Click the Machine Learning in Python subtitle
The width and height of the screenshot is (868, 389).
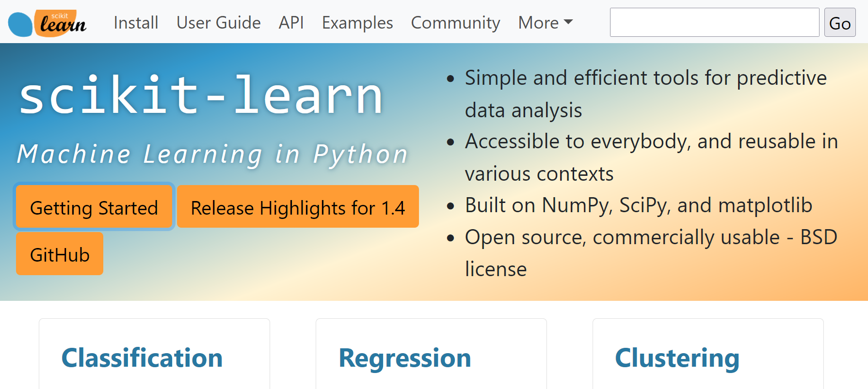click(212, 155)
